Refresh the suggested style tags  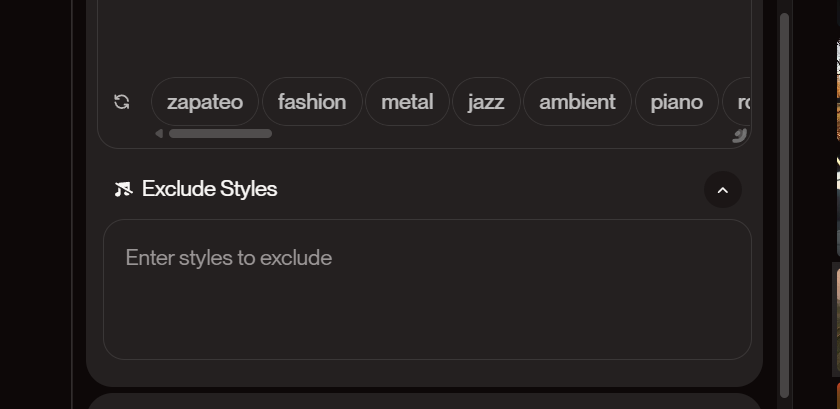pyautogui.click(x=122, y=102)
